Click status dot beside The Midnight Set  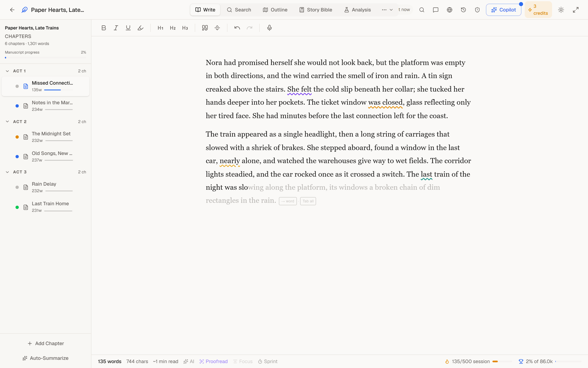coord(17,137)
